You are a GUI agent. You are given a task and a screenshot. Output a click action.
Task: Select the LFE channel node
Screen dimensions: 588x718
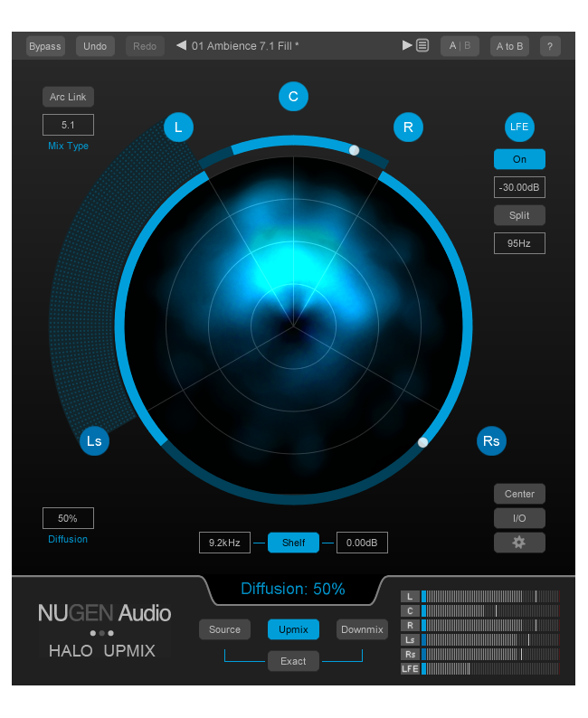[519, 127]
